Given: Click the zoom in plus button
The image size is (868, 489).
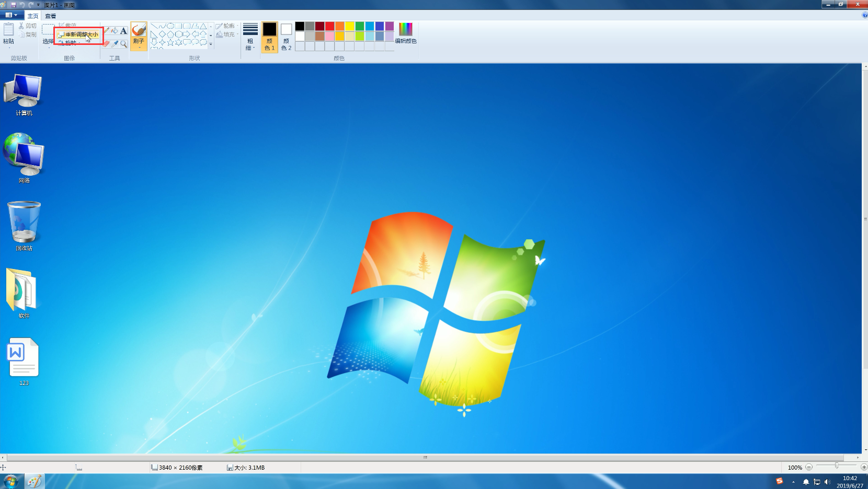Looking at the screenshot, I should 864,467.
